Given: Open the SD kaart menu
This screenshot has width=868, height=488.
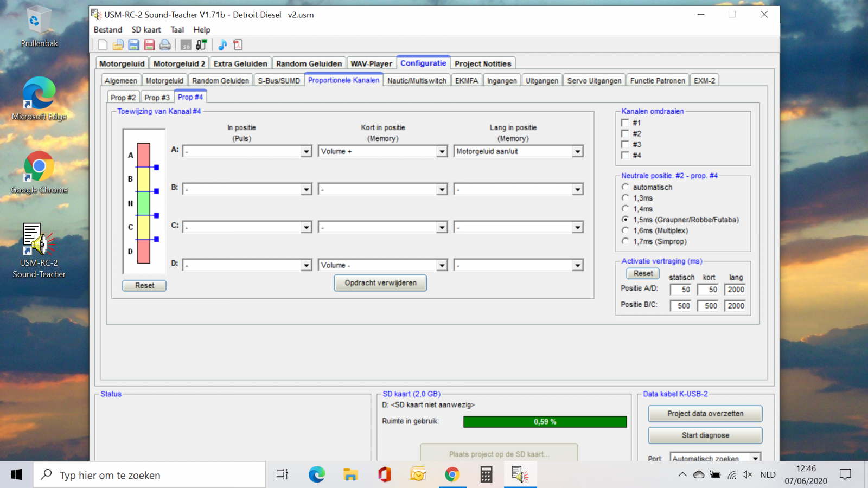Looking at the screenshot, I should (146, 30).
